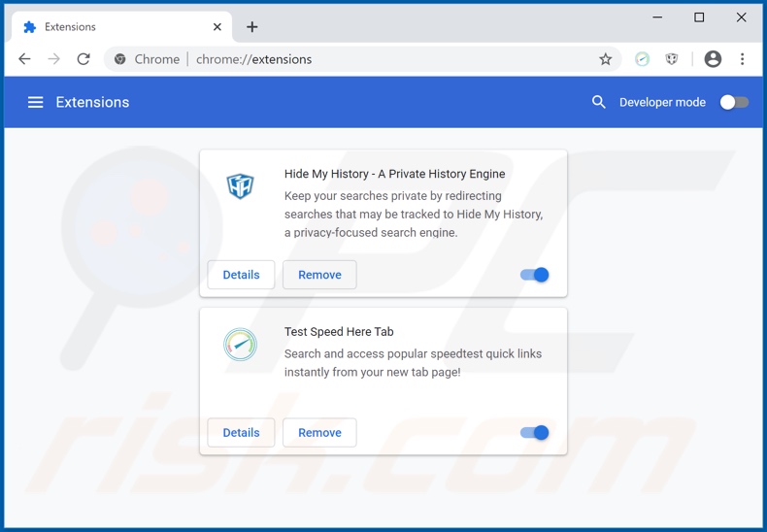This screenshot has width=767, height=532.
Task: Search extensions with the magnifier icon
Action: [598, 102]
